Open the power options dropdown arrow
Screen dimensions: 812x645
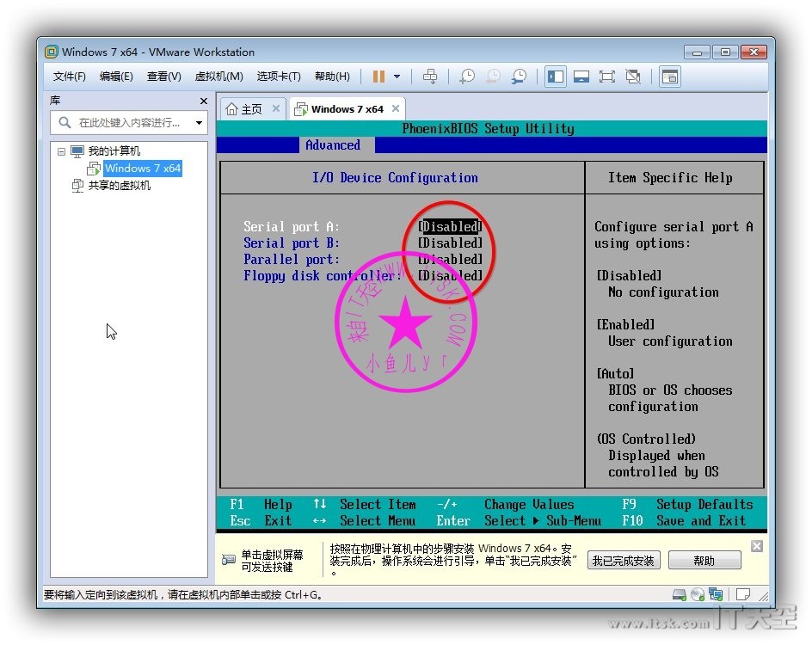tap(397, 77)
